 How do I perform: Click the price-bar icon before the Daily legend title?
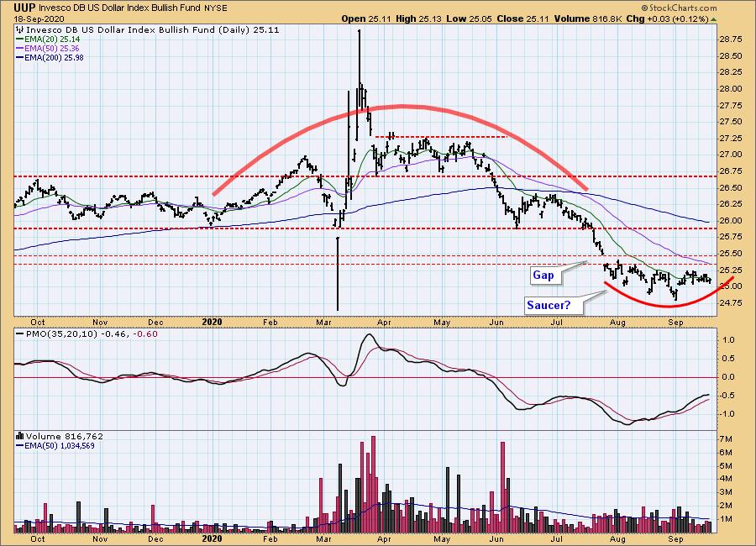[19, 30]
